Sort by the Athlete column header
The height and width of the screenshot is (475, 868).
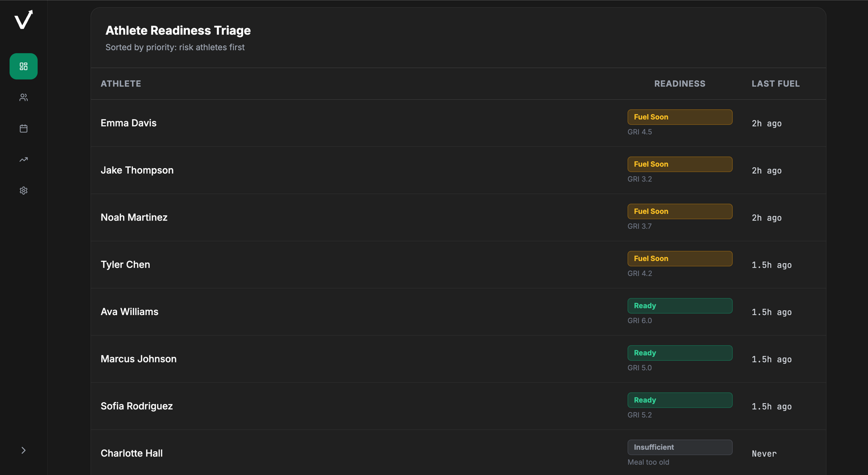click(x=121, y=84)
